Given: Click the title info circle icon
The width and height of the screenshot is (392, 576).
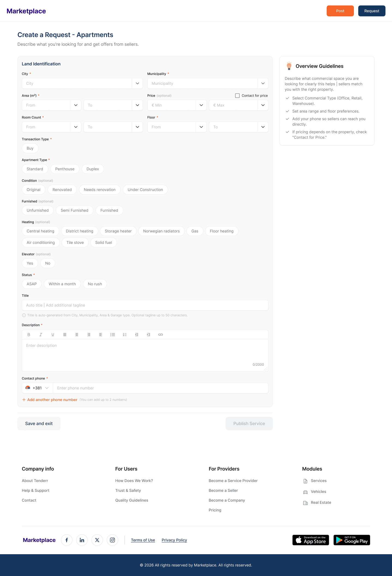Looking at the screenshot, I should coord(24,315).
